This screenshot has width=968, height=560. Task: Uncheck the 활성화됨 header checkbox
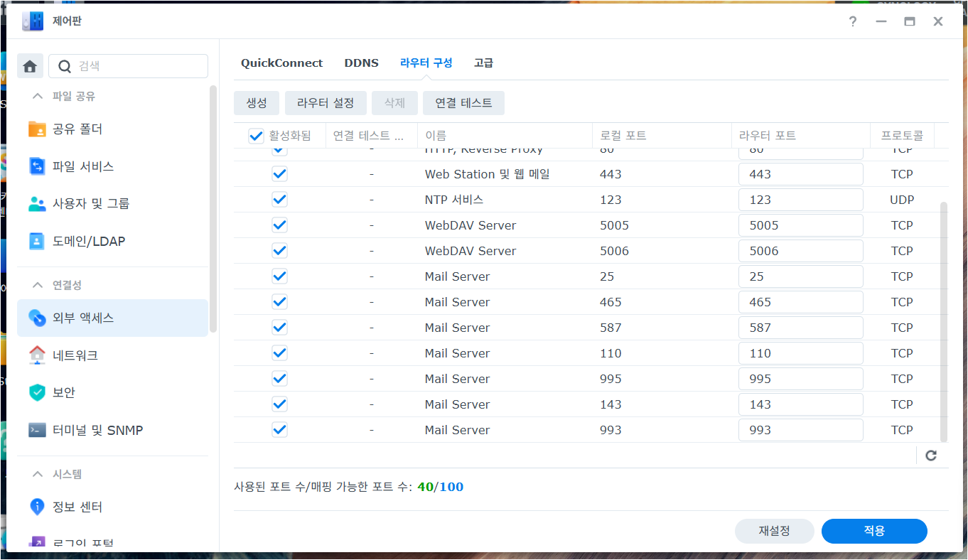click(x=255, y=136)
